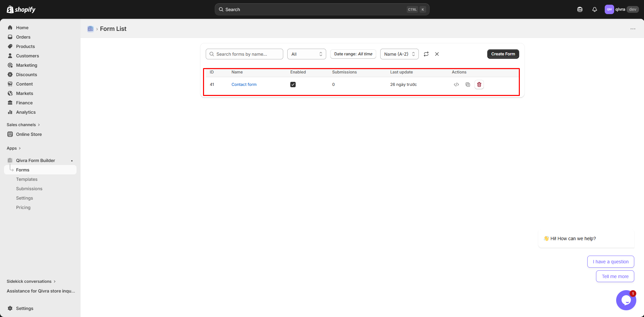Open Discounts in sidebar
Image resolution: width=644 pixels, height=317 pixels.
click(40, 74)
